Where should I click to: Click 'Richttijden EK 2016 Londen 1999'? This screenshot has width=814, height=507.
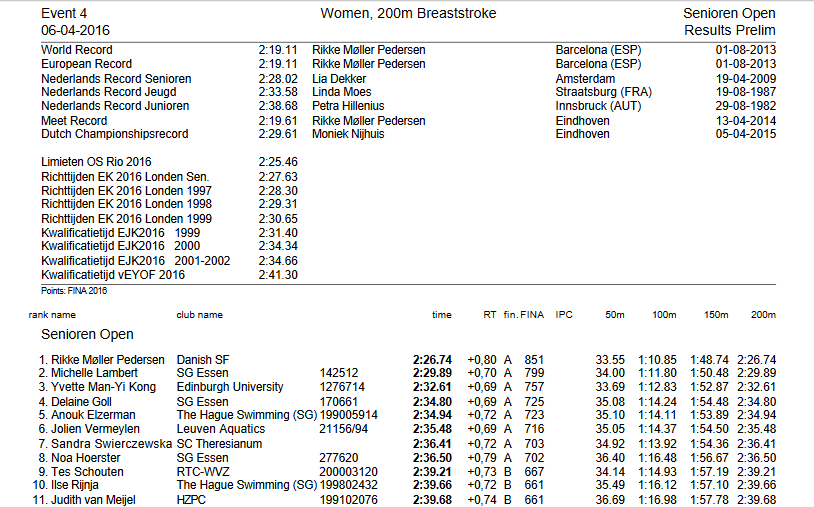(126, 219)
